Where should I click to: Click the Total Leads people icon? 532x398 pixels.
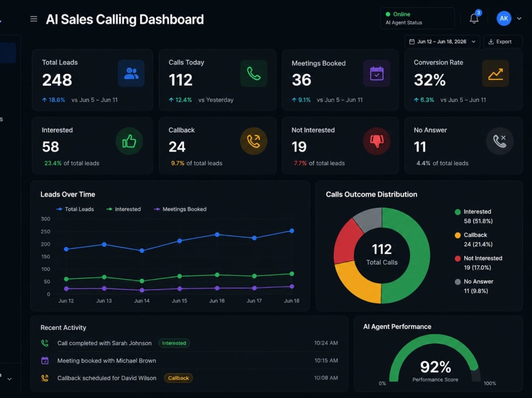[131, 73]
